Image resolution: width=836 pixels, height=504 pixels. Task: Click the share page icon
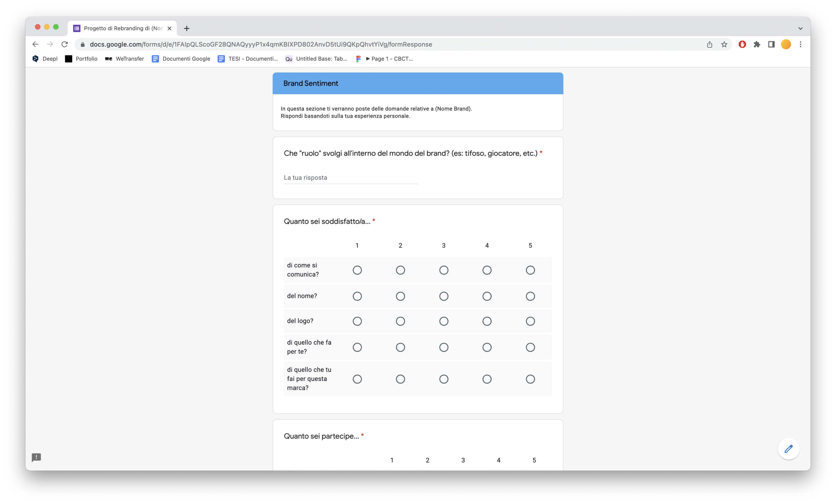coord(709,44)
